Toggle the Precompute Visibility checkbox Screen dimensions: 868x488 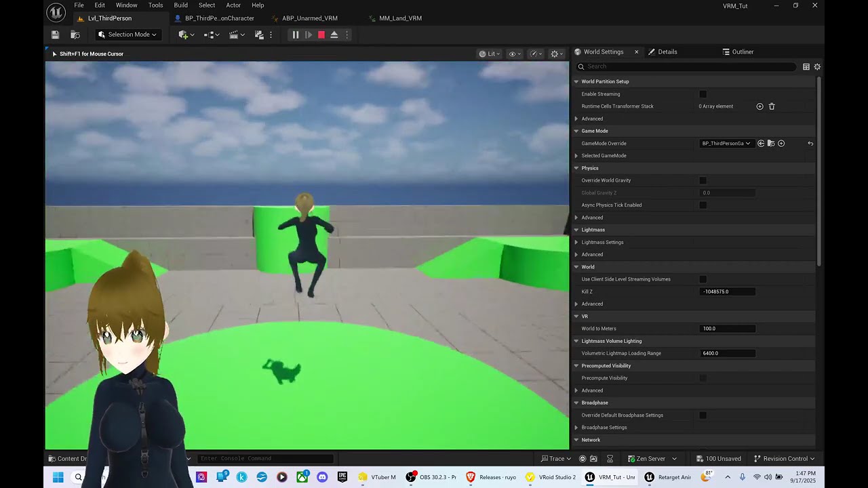(x=703, y=378)
